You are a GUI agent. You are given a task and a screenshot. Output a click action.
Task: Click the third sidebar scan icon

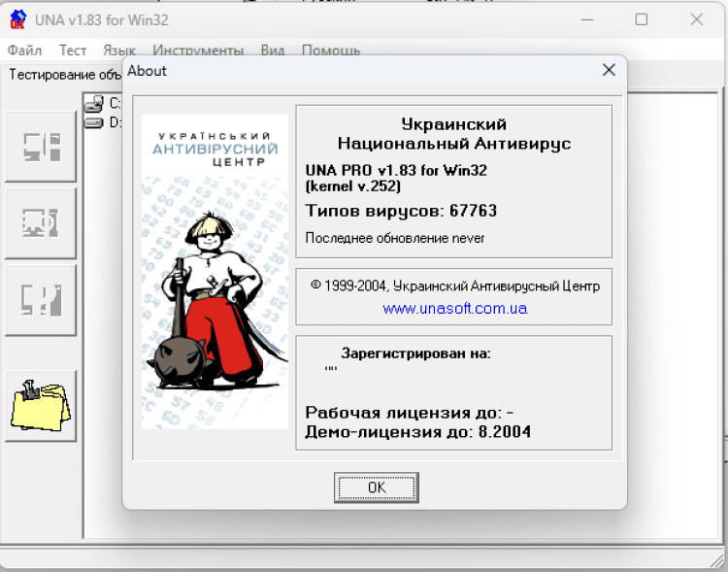41,300
